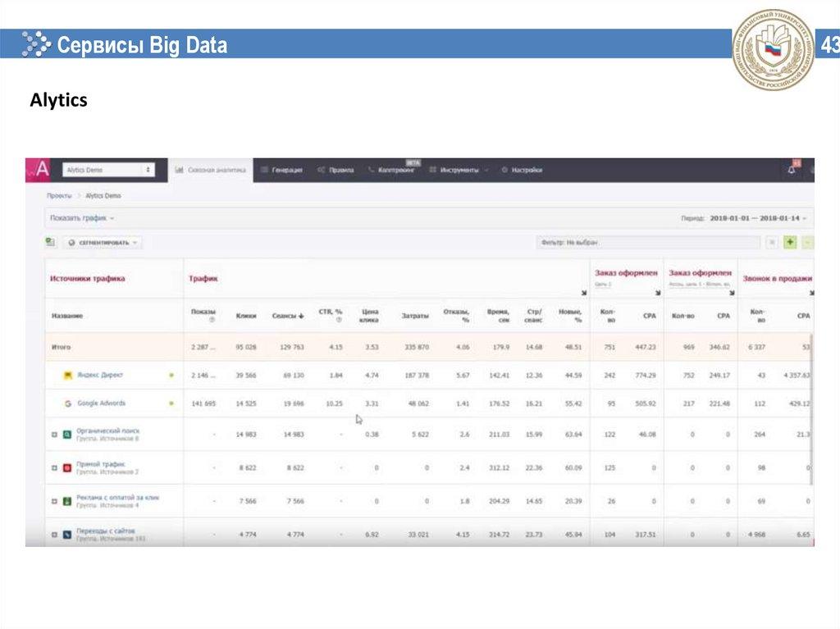Click the green plus filter button

pyautogui.click(x=790, y=242)
